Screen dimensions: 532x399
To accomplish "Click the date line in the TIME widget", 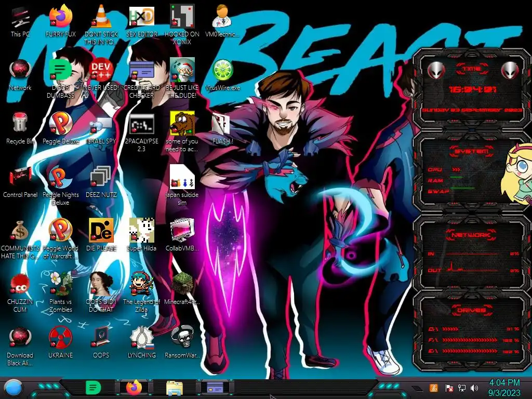I will tap(472, 110).
